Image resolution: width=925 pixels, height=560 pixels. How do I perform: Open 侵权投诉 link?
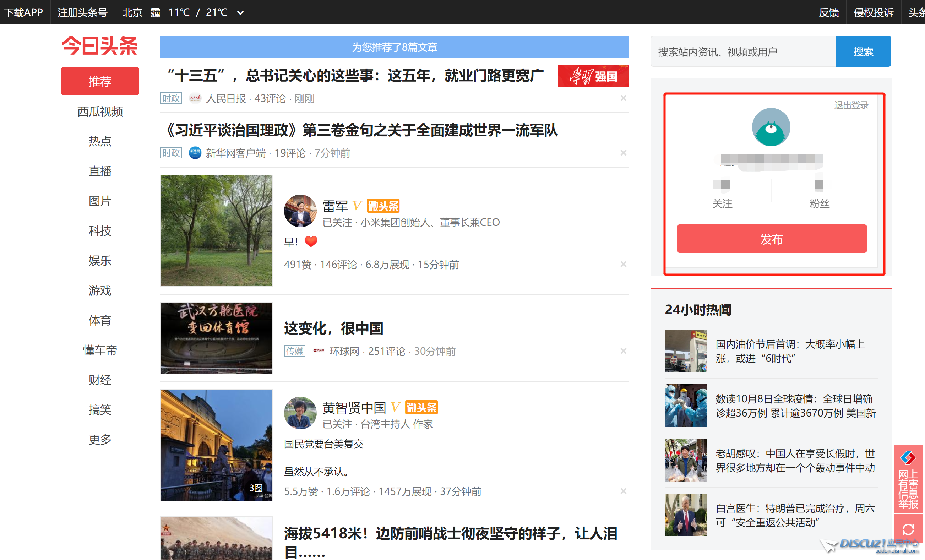pyautogui.click(x=874, y=12)
